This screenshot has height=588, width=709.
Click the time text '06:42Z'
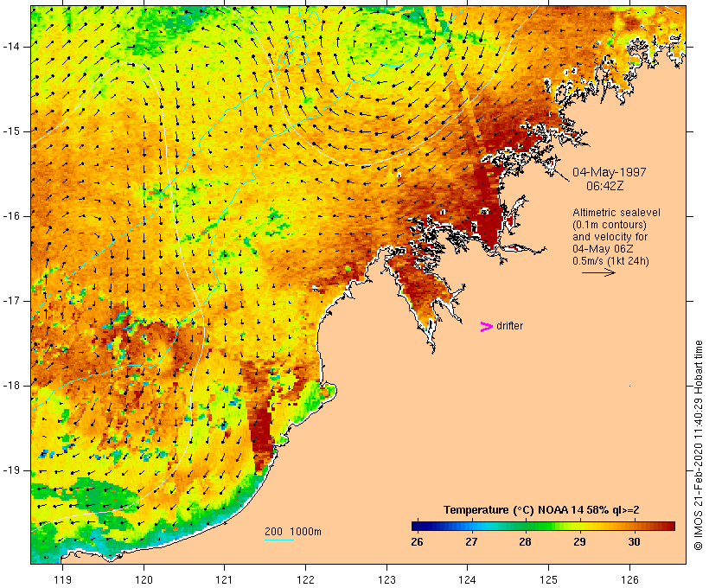[x=605, y=186]
